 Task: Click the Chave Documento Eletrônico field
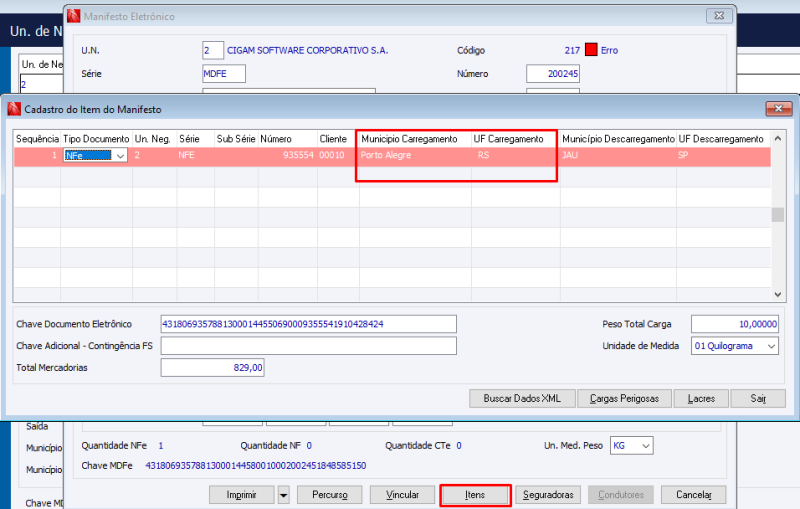pyautogui.click(x=309, y=324)
